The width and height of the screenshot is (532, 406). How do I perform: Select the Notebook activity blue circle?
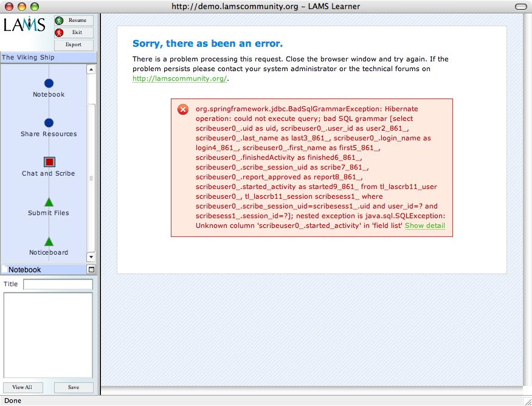(x=49, y=83)
